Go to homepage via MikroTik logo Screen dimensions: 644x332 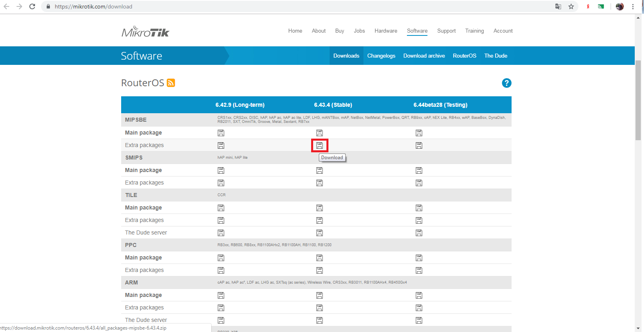point(145,31)
